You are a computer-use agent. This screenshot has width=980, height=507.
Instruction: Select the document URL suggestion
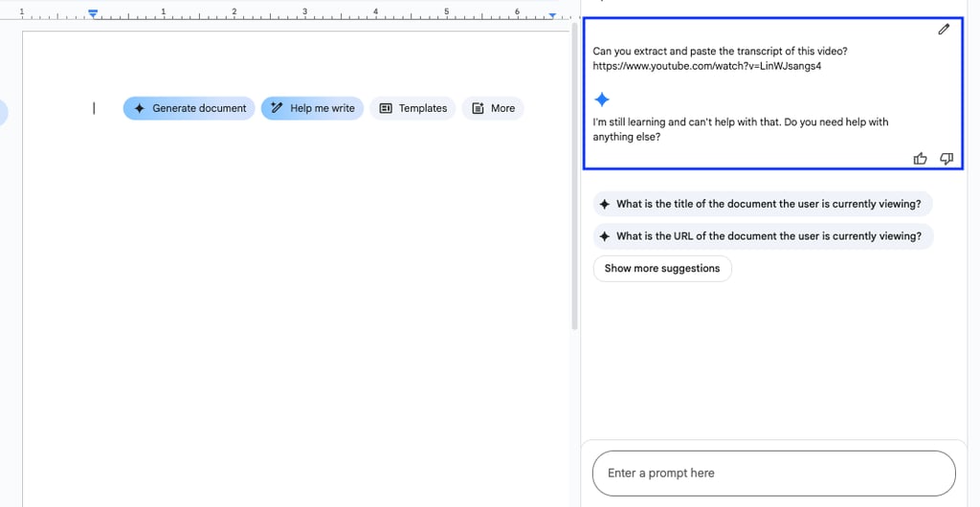763,236
